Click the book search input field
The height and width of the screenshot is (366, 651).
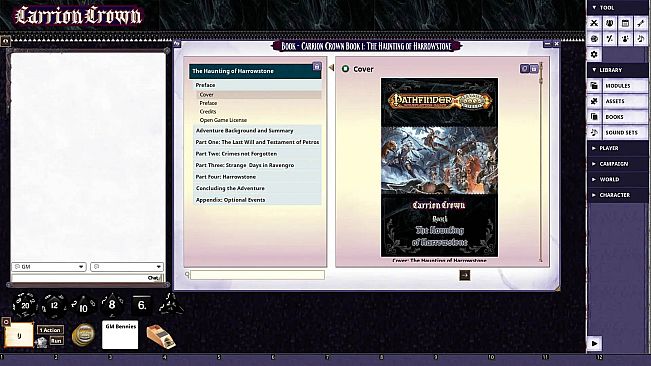coord(257,275)
